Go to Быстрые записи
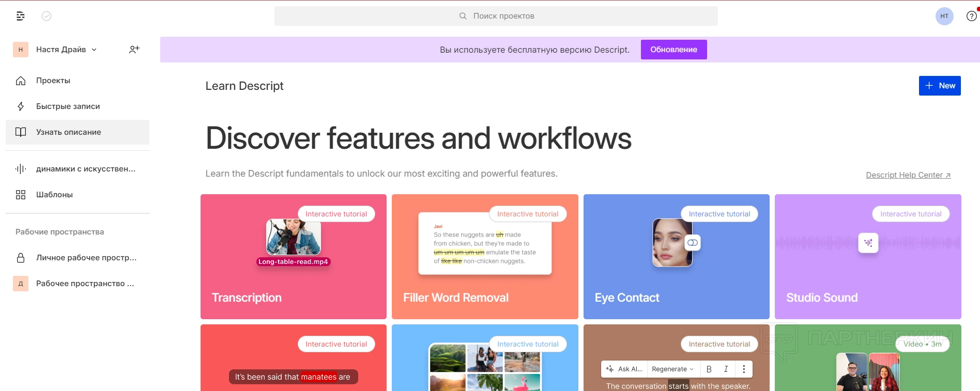This screenshot has width=980, height=391. click(78, 106)
